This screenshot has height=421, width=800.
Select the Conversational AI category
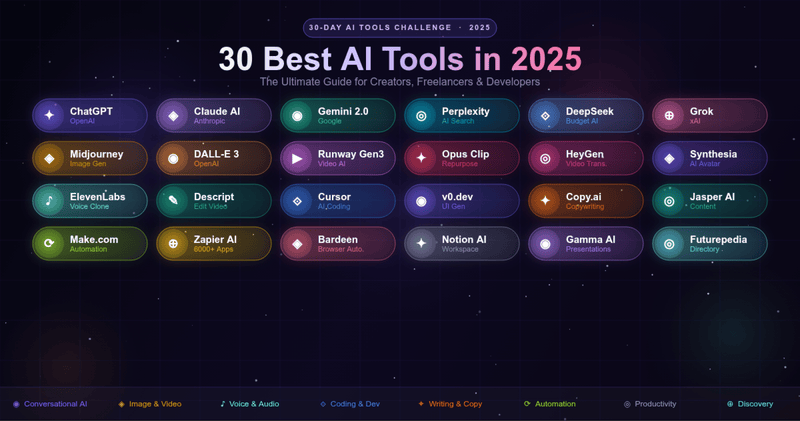(50, 404)
